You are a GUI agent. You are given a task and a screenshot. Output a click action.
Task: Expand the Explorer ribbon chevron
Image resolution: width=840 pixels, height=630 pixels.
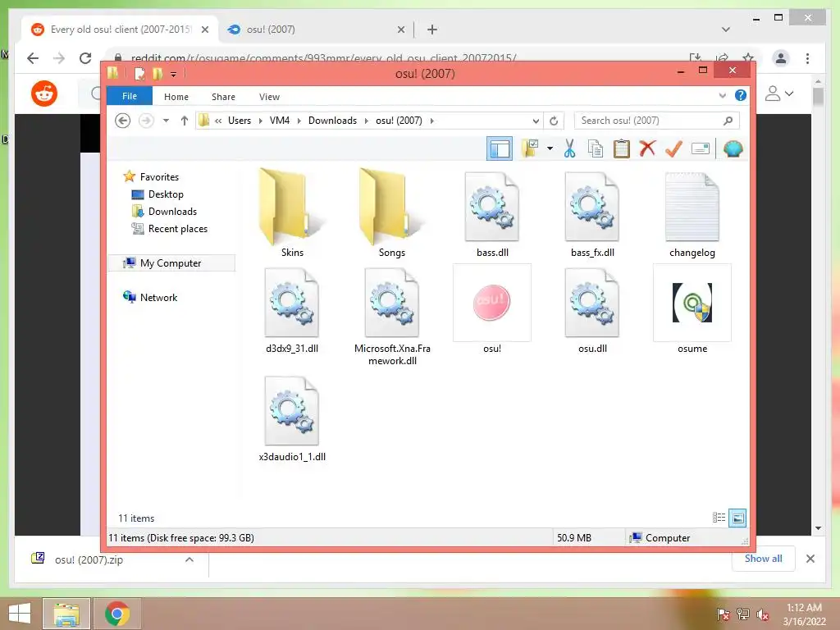tap(722, 96)
